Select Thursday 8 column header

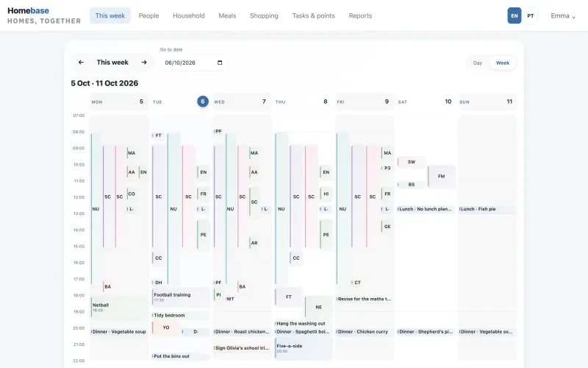(x=303, y=102)
